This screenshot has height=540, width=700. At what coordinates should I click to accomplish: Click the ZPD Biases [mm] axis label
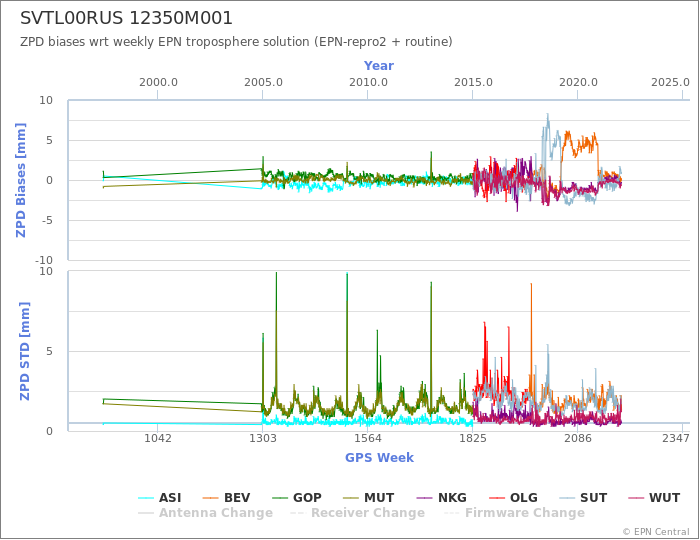point(21,180)
